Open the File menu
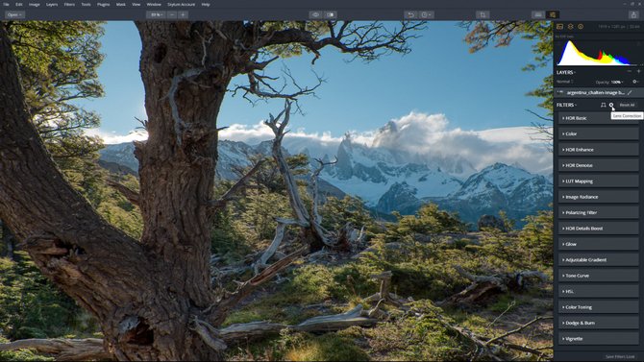 [6, 5]
